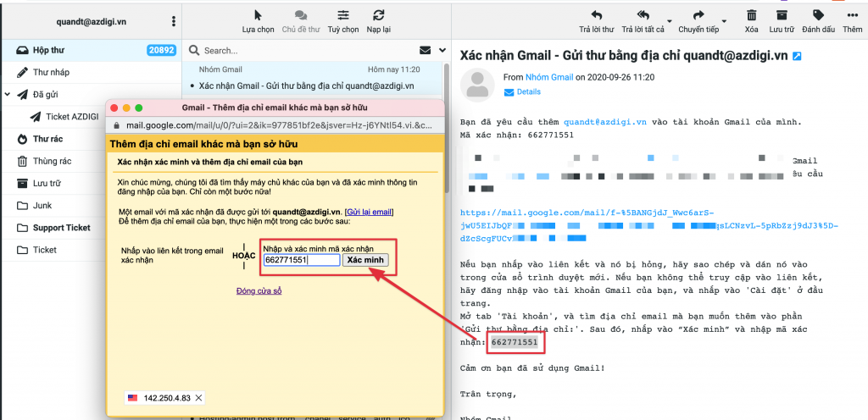Click Nạp lại to refresh mail
Screen dimensions: 868x420
point(379,21)
